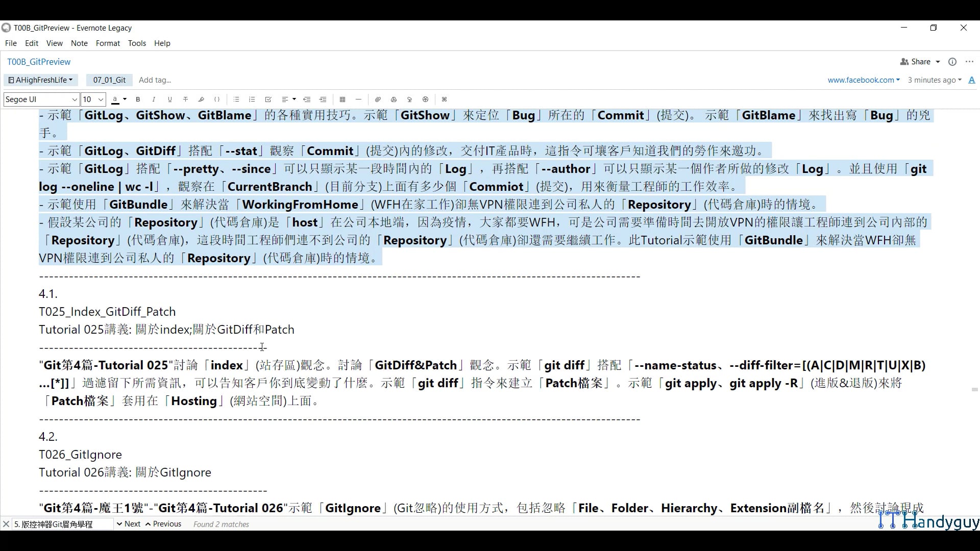
Task: Apply strikethrough formatting
Action: 185,99
